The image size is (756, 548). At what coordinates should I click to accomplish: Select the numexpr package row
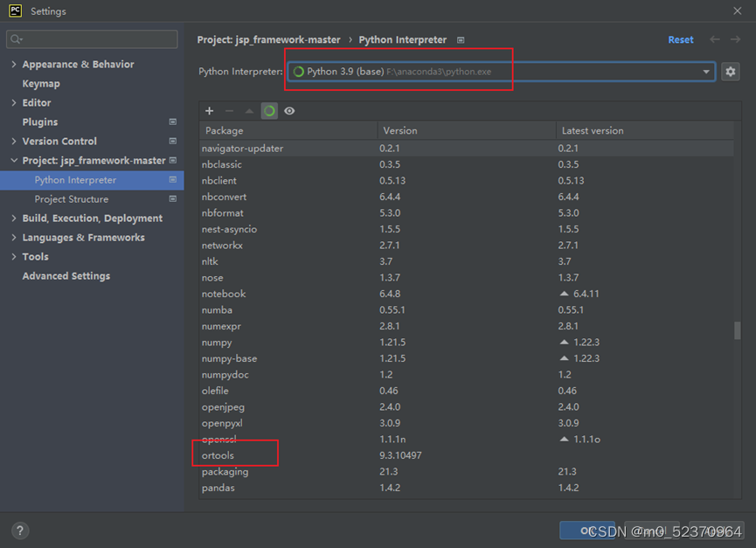(467, 326)
